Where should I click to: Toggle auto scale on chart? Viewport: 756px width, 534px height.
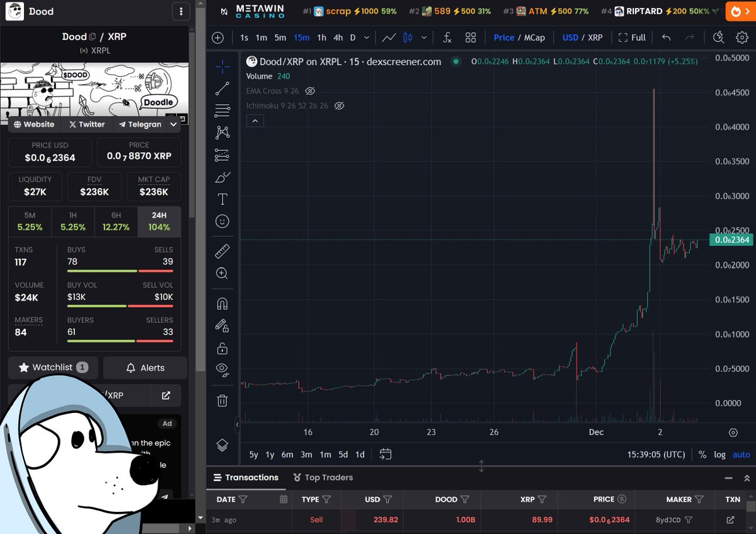coord(741,455)
